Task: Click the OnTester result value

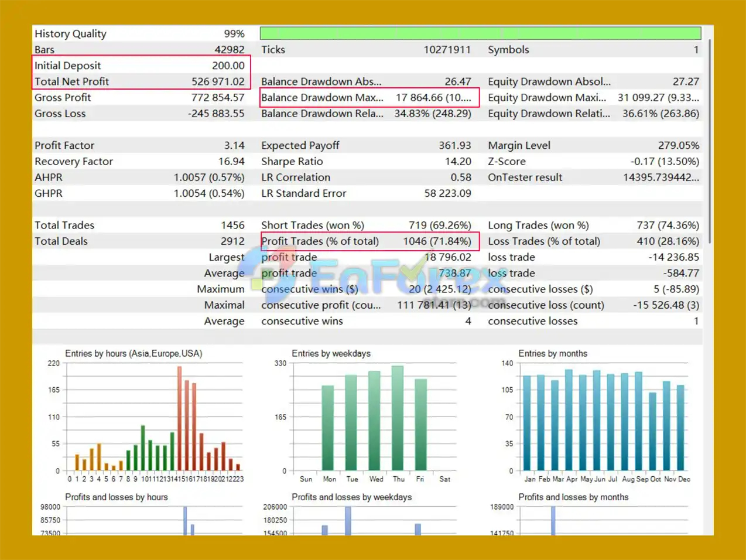Action: (x=661, y=177)
